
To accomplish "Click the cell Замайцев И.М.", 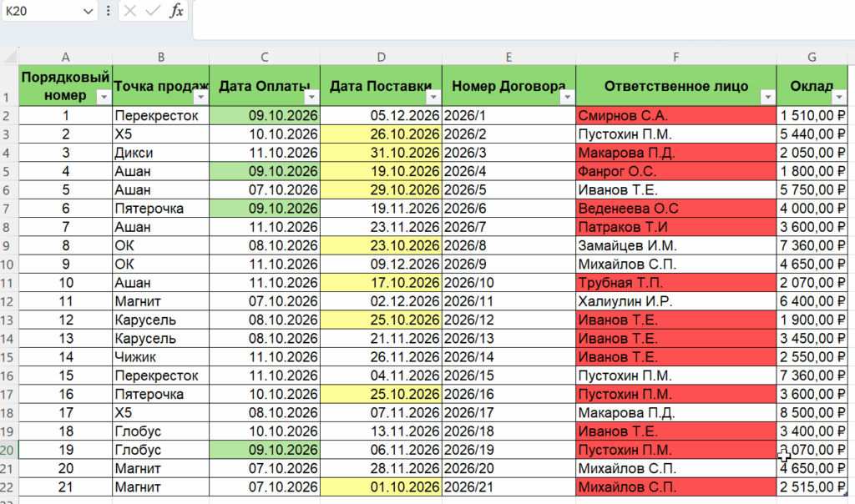I will [x=675, y=245].
